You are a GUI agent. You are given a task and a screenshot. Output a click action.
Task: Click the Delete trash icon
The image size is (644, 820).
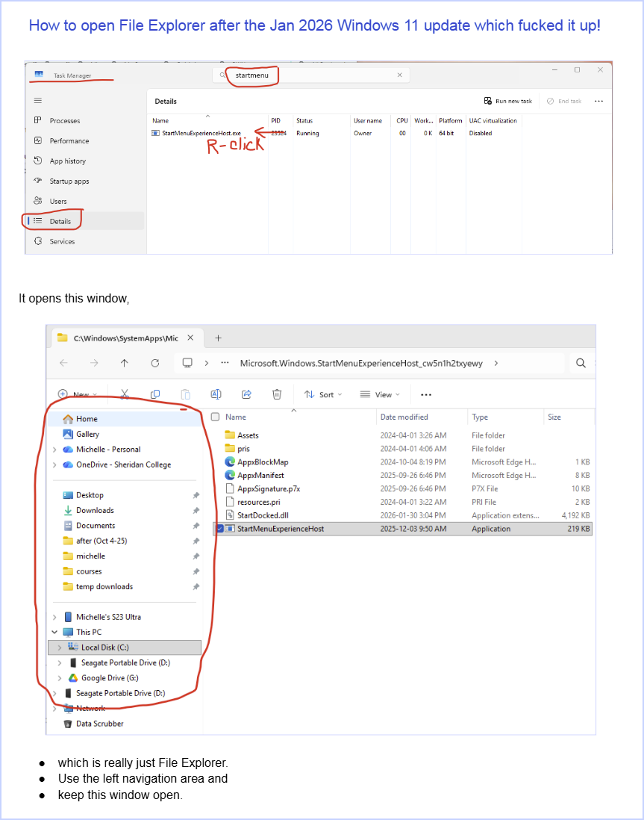point(277,394)
